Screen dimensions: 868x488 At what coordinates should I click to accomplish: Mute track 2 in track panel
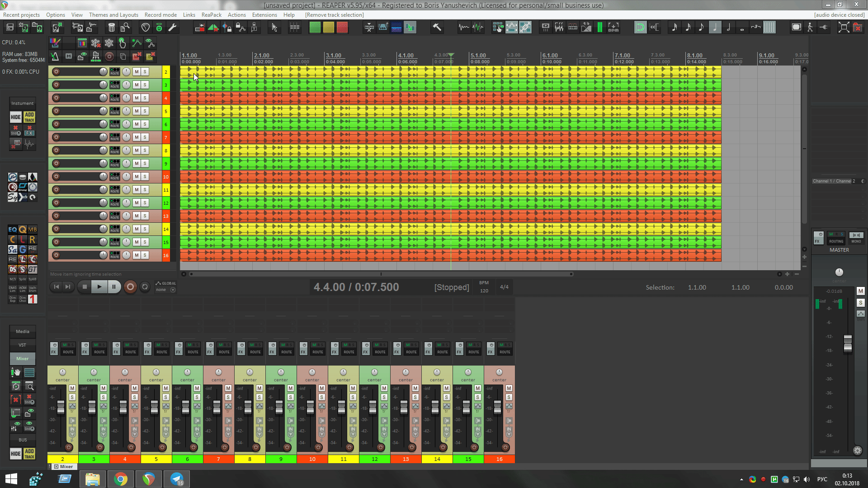pyautogui.click(x=137, y=71)
